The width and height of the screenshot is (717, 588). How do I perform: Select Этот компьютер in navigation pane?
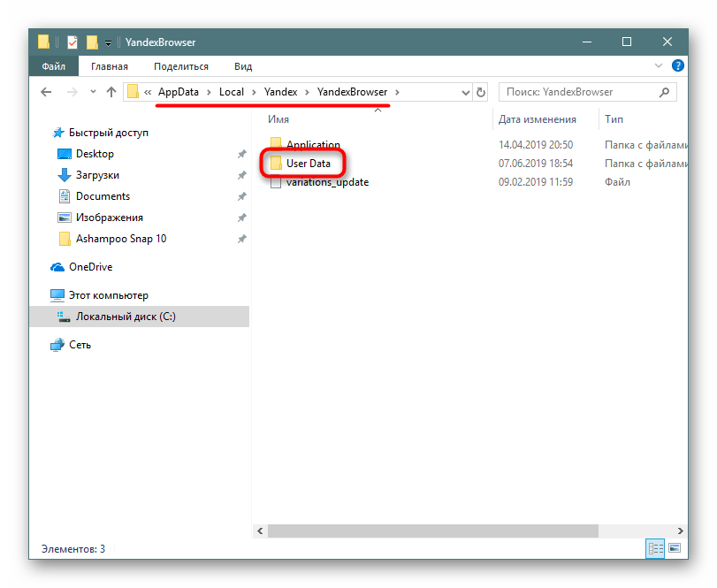(x=109, y=295)
